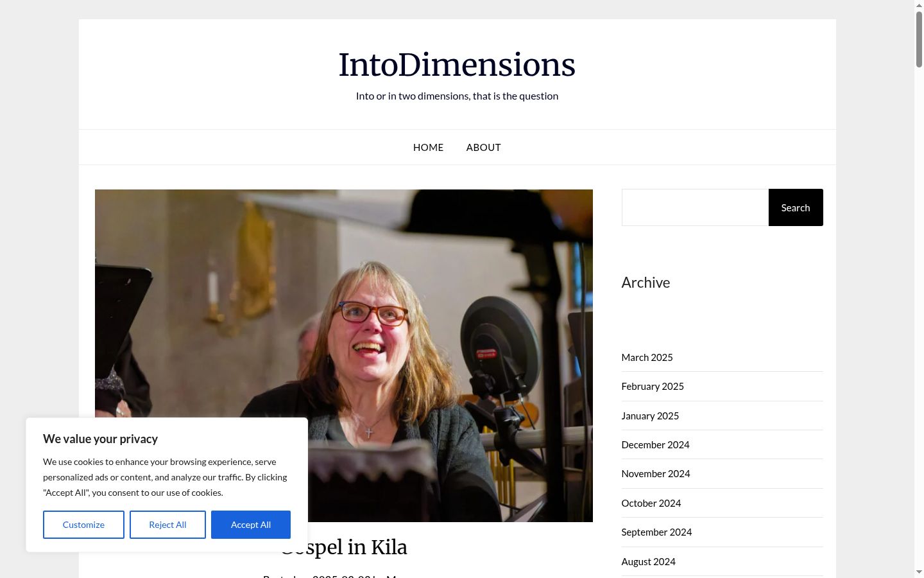Open the November 2024 archive
This screenshot has width=924, height=578.
[x=656, y=473]
